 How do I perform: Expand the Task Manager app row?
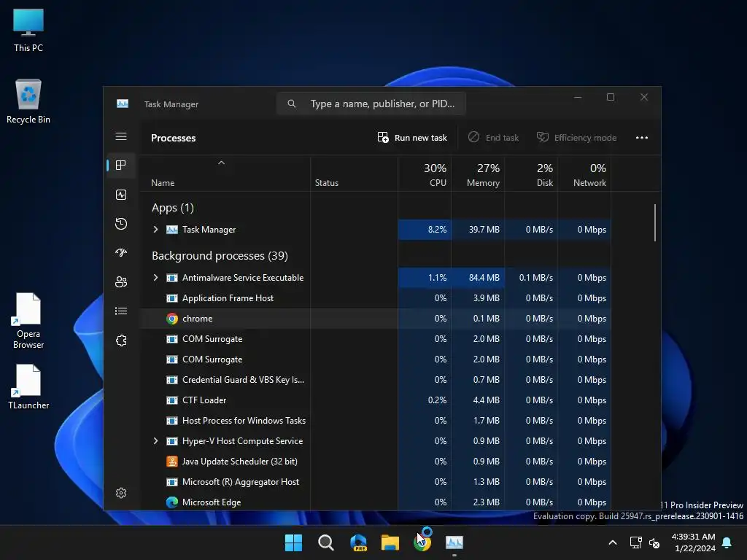pos(155,230)
